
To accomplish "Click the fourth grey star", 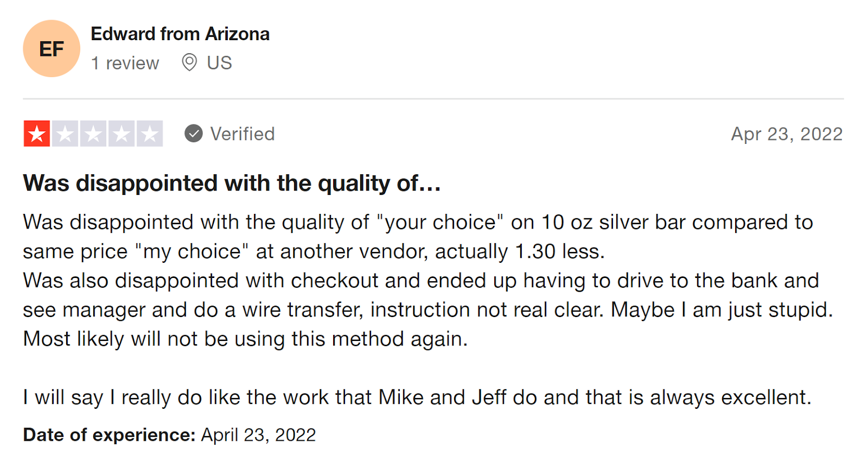I will (122, 134).
